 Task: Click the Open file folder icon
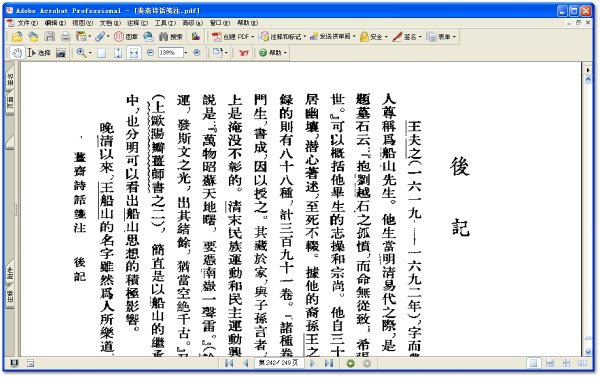(17, 37)
